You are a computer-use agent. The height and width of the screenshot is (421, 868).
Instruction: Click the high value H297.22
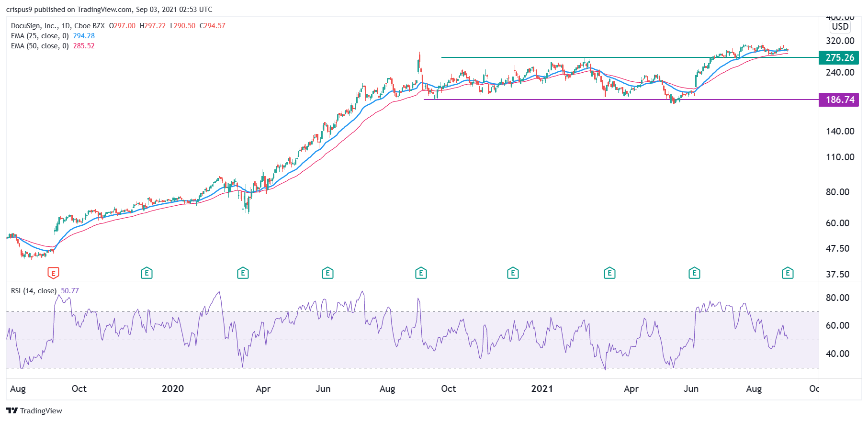click(x=153, y=26)
